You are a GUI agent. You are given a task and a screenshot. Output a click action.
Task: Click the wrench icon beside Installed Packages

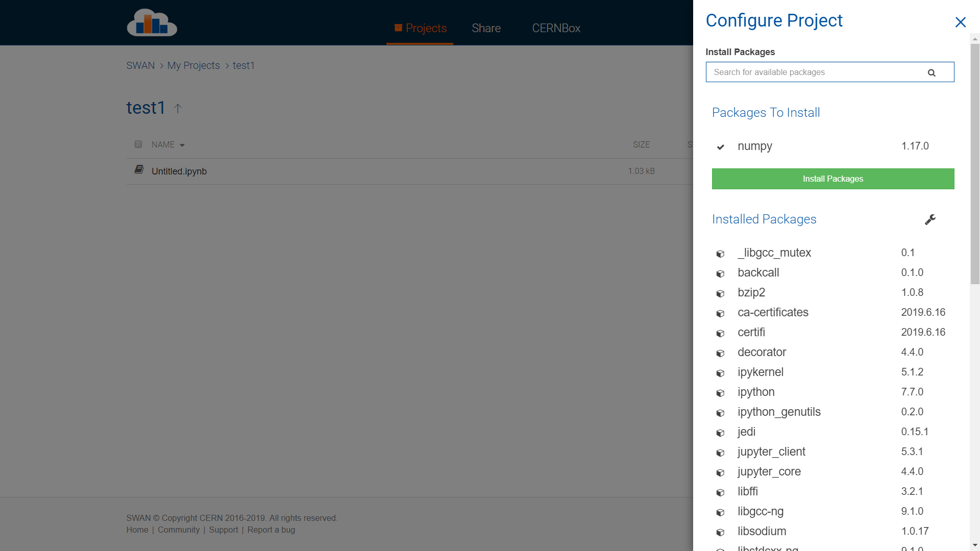(x=930, y=219)
